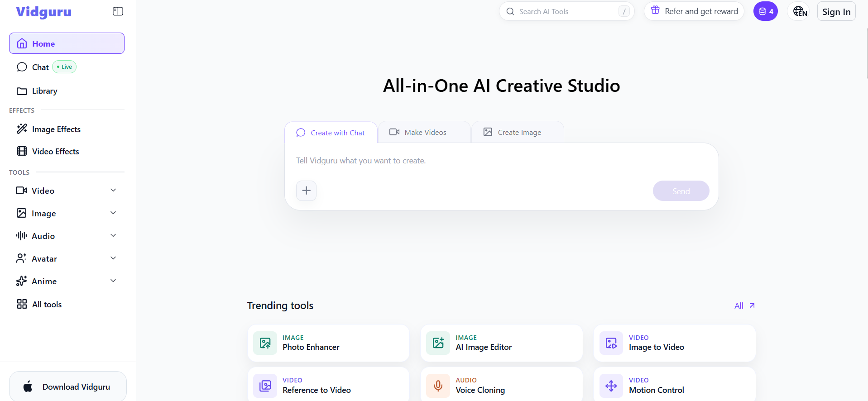Click the magnifier search icon
The height and width of the screenshot is (401, 868).
tap(510, 12)
